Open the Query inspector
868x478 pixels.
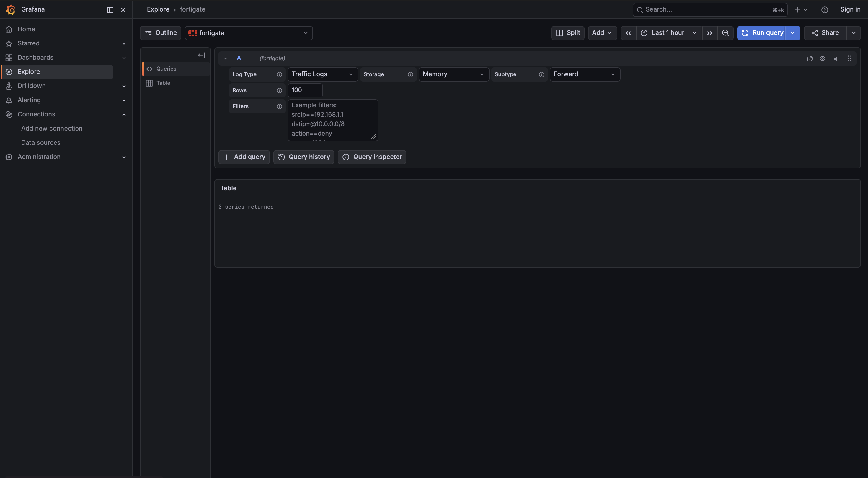point(372,157)
